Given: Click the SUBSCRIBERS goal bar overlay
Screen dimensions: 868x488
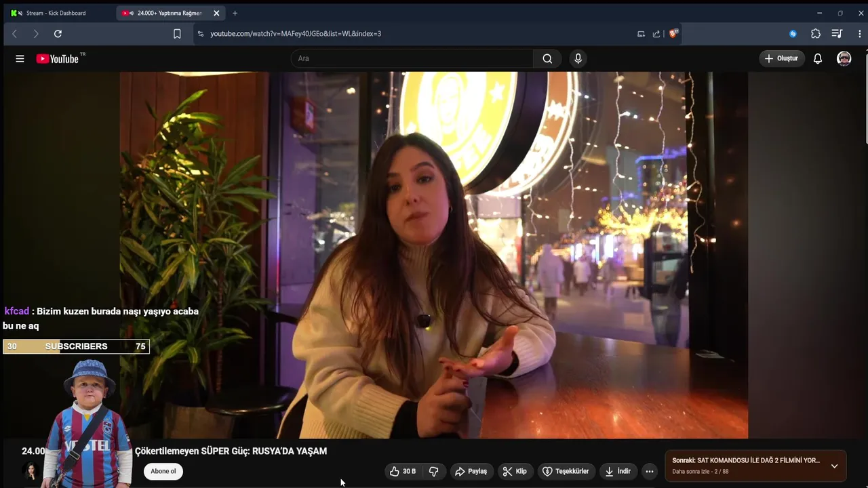Looking at the screenshot, I should pyautogui.click(x=76, y=346).
